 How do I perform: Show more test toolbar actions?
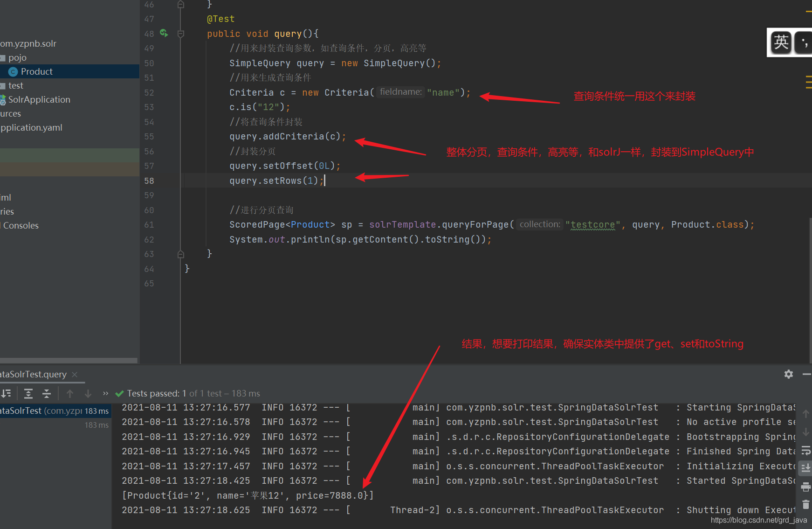(x=105, y=393)
